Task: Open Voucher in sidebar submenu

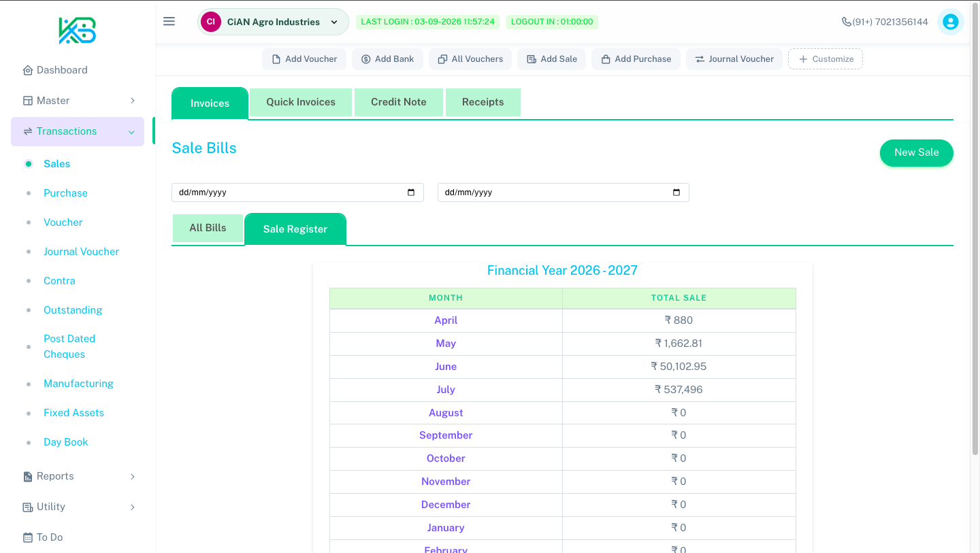Action: tap(63, 222)
